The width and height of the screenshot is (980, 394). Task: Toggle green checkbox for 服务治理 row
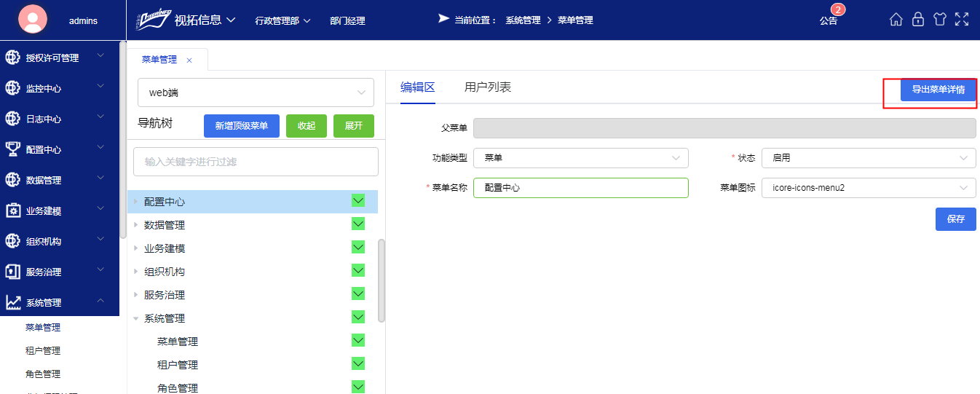[x=358, y=293]
